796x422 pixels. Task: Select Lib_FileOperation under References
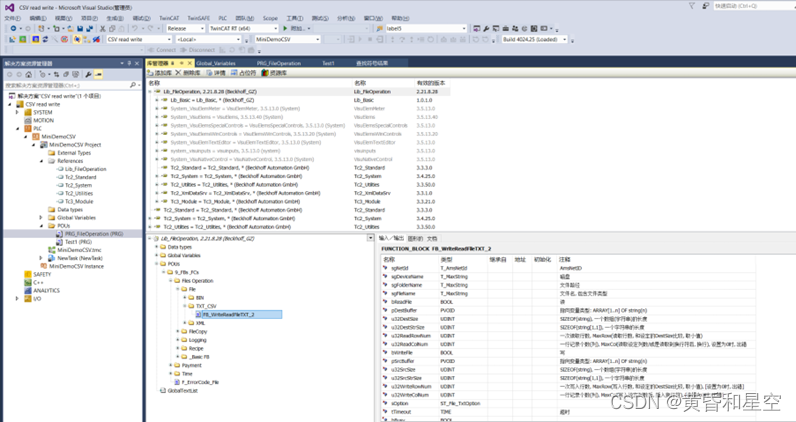point(85,169)
